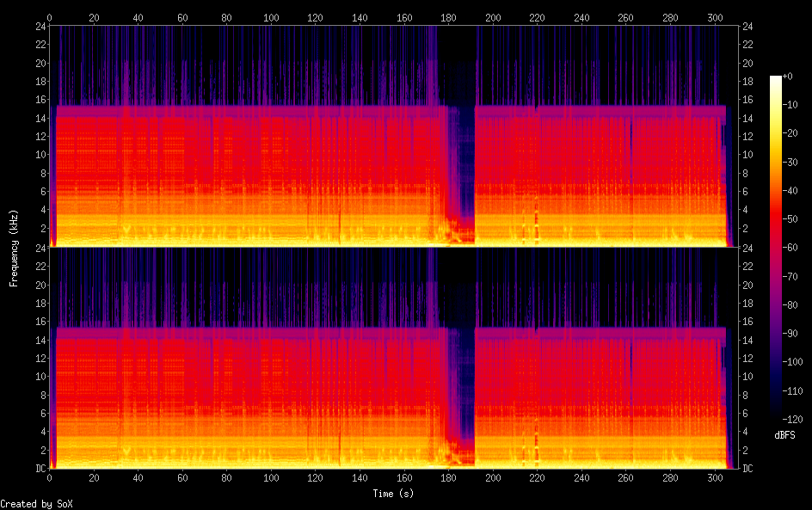The image size is (812, 510).
Task: Select the 220 mark on the bottom time axis
Action: pyautogui.click(x=538, y=478)
